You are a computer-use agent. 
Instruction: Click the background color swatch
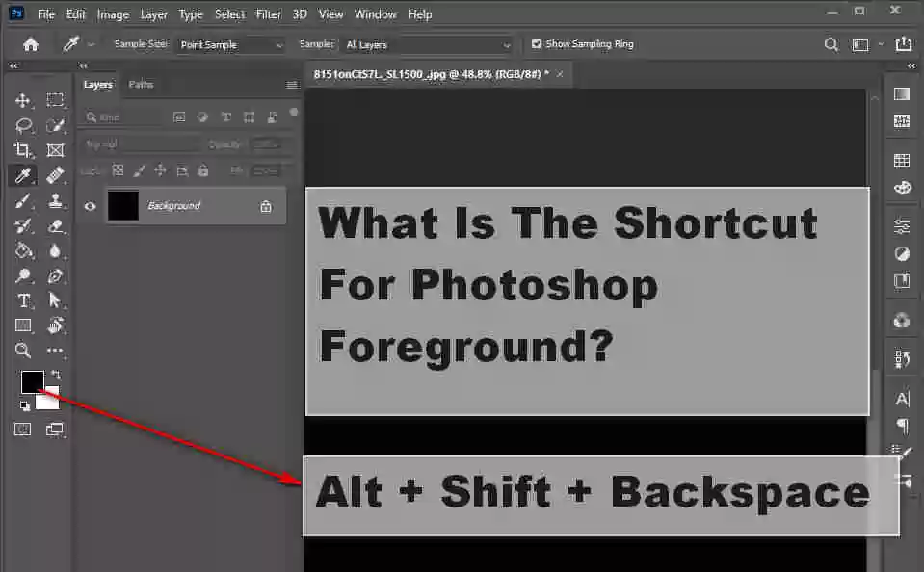coord(51,400)
